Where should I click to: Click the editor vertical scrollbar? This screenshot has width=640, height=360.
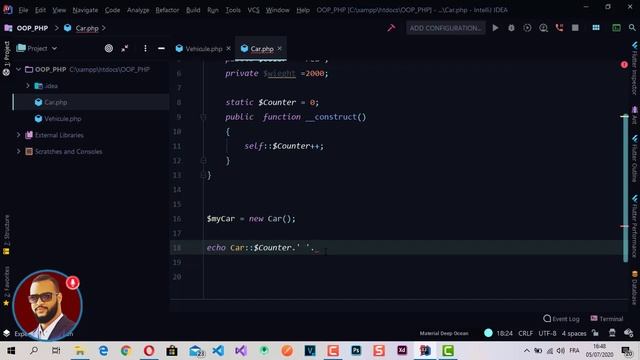625,188
